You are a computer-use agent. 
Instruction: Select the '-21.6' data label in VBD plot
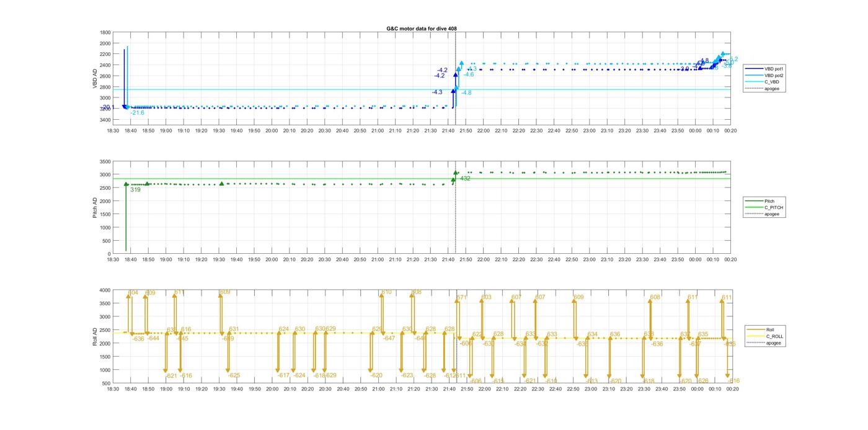137,113
